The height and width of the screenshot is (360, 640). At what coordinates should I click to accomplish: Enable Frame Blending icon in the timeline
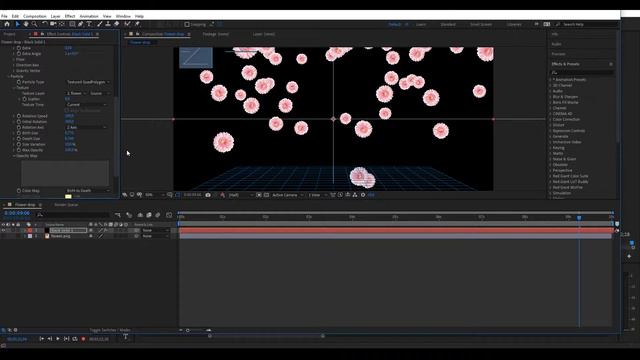coord(149,215)
